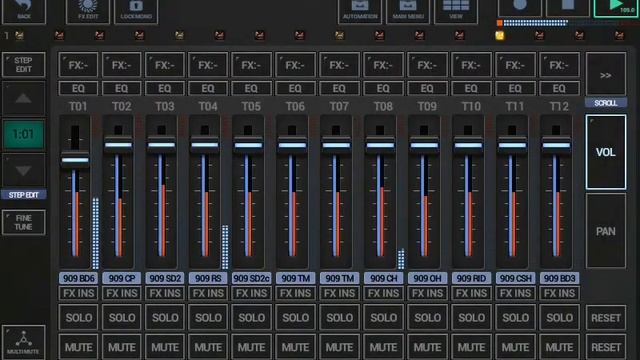The height and width of the screenshot is (360, 640).
Task: Open the STEP EDIT button at top left
Action: click(24, 64)
